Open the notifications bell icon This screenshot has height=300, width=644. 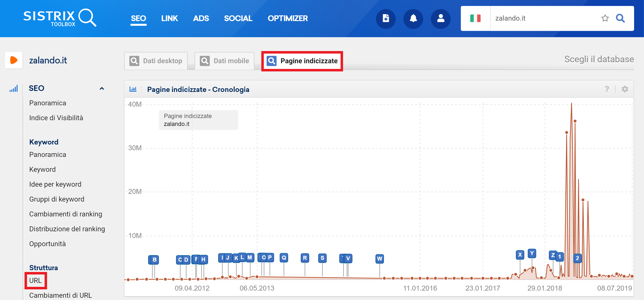coord(413,19)
